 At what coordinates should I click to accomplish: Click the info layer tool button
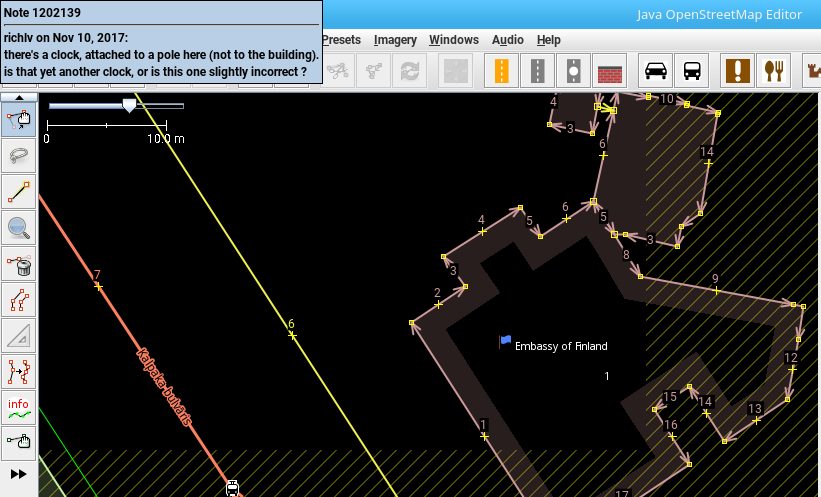[18, 407]
